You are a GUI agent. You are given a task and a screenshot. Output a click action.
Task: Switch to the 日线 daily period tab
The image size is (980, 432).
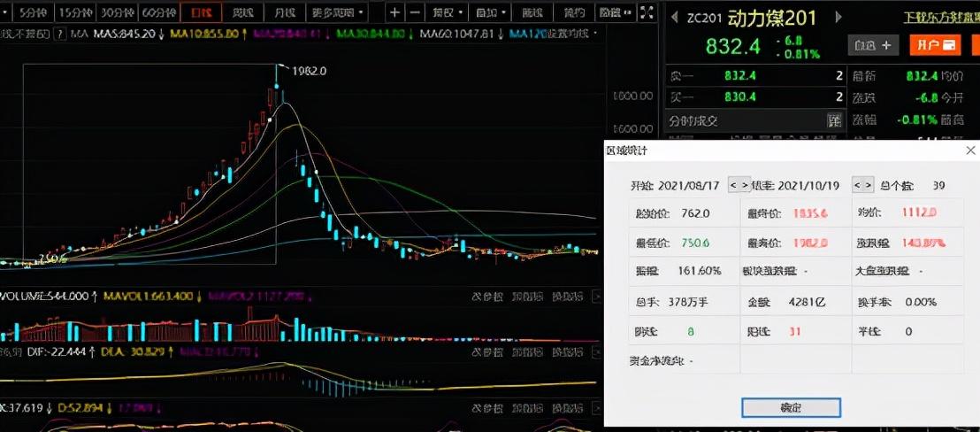point(201,12)
